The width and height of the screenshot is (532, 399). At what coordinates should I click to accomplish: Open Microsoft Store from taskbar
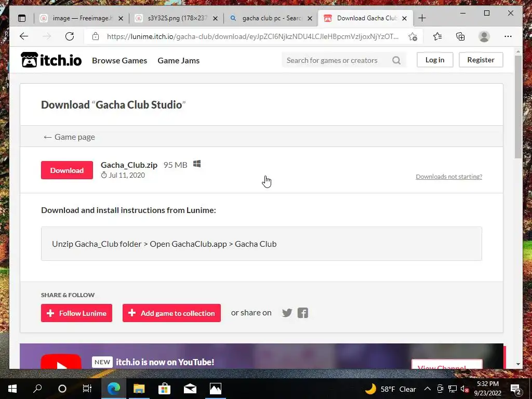click(x=164, y=389)
